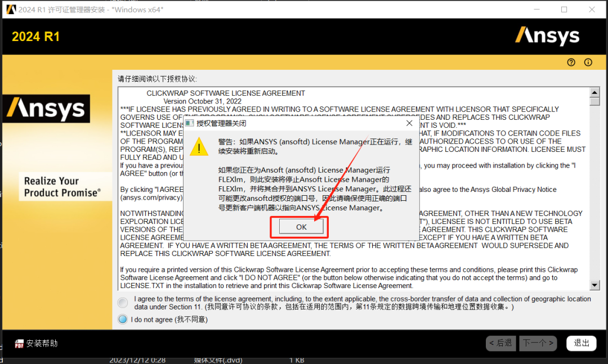Click the Realize Your Product Promise tagline

[x=62, y=187]
